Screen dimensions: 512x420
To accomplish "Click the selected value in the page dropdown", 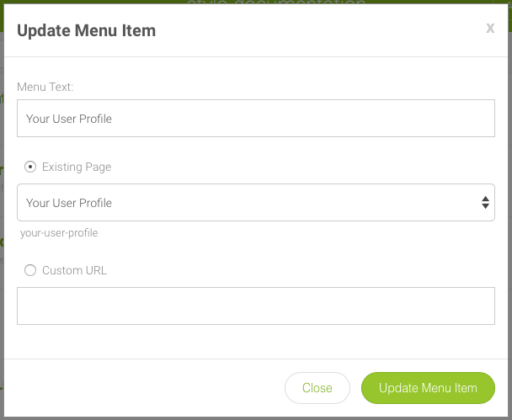I will click(69, 203).
